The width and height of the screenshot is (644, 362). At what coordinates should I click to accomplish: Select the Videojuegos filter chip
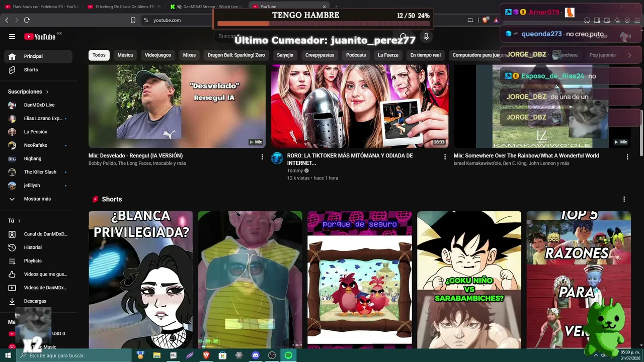(158, 55)
